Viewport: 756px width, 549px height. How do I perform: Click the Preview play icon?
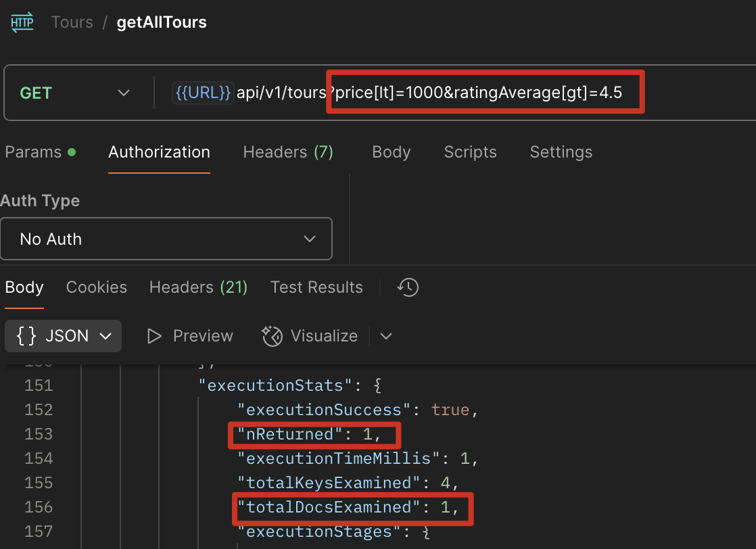(155, 336)
